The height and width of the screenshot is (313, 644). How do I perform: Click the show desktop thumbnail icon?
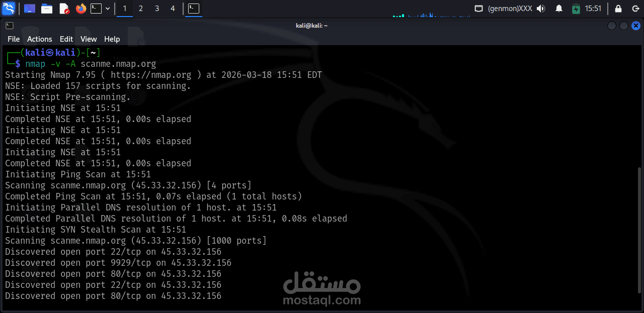point(29,8)
